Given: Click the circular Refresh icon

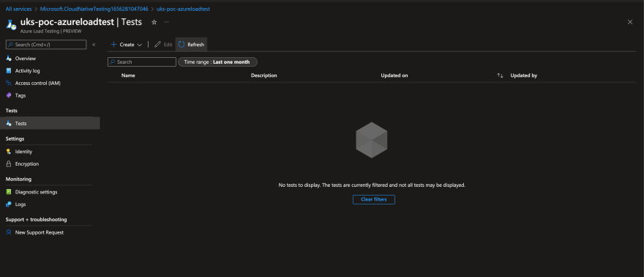Looking at the screenshot, I should point(181,45).
